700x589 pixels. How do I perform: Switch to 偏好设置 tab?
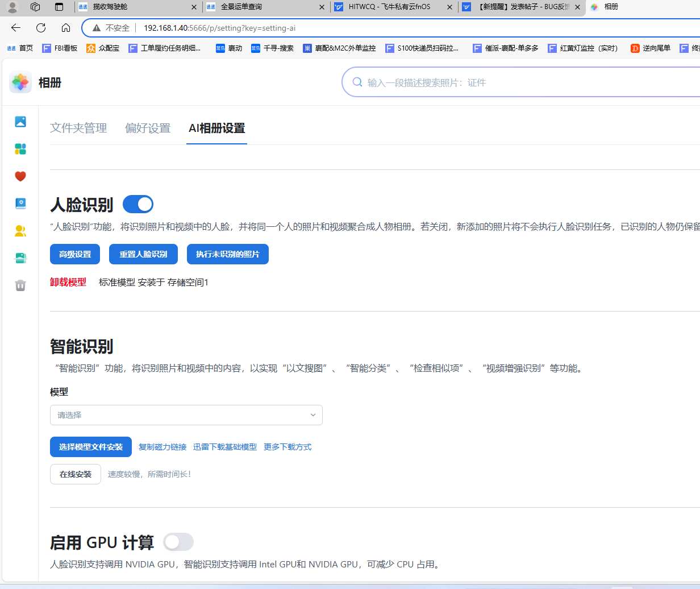pos(148,128)
